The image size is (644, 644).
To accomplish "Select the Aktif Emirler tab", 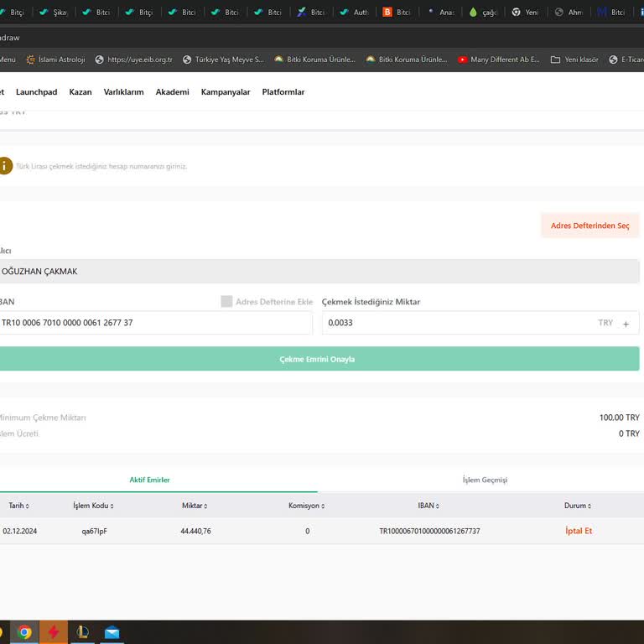I will click(149, 480).
